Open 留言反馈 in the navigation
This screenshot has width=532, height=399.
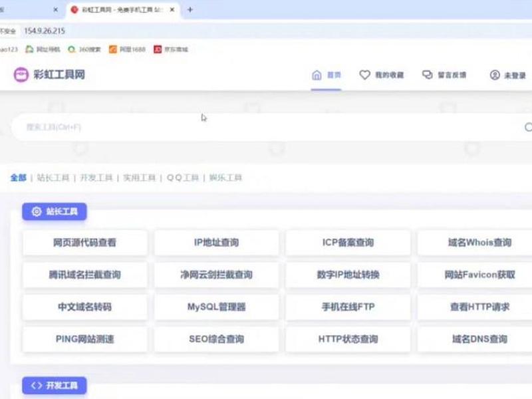pyautogui.click(x=444, y=75)
